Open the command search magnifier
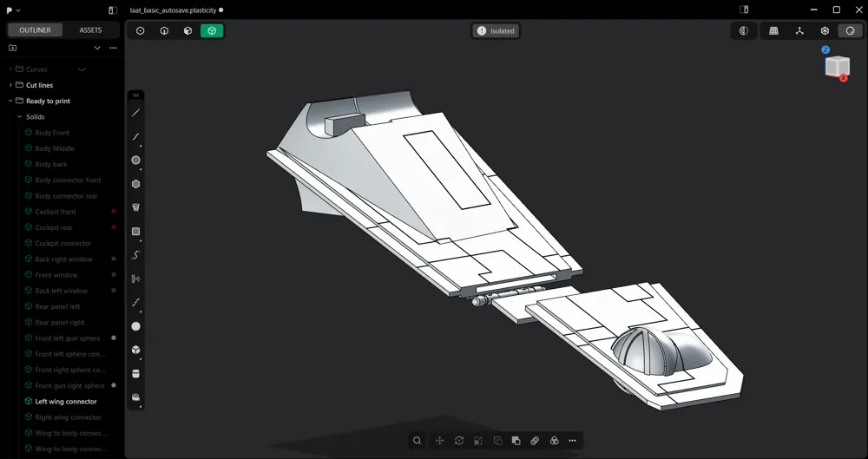 tap(418, 441)
